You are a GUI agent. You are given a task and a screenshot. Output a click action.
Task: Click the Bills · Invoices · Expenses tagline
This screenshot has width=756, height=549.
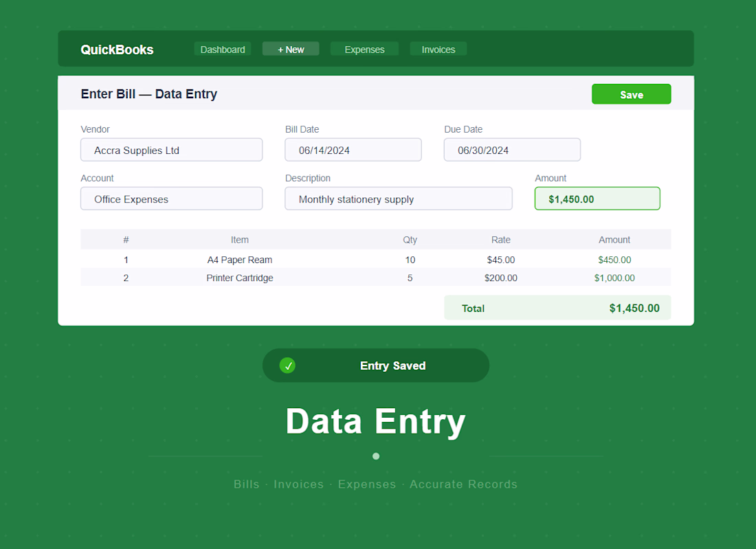point(375,484)
